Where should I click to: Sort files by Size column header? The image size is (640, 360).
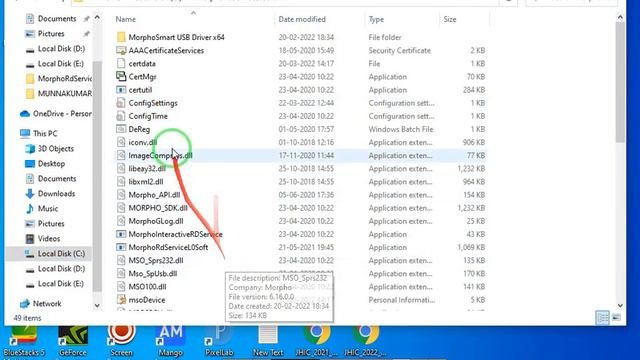click(450, 19)
